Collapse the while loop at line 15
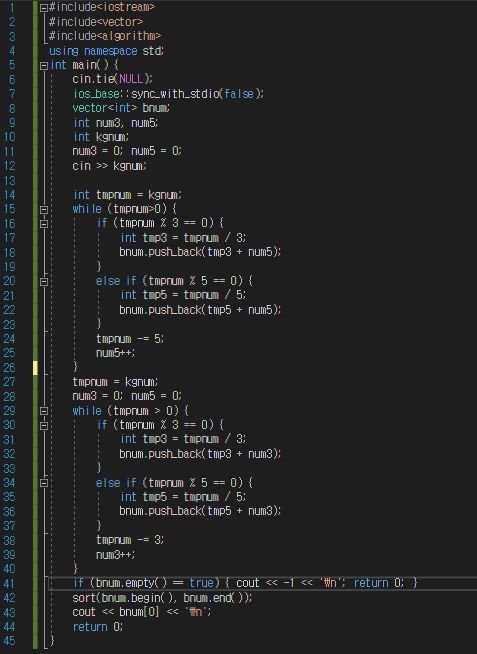 click(44, 209)
